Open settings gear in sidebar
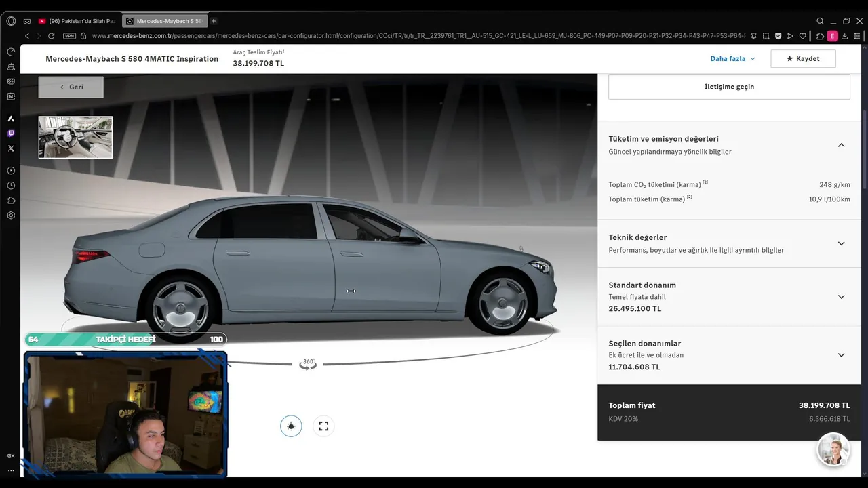Viewport: 868px width, 488px height. pyautogui.click(x=11, y=216)
